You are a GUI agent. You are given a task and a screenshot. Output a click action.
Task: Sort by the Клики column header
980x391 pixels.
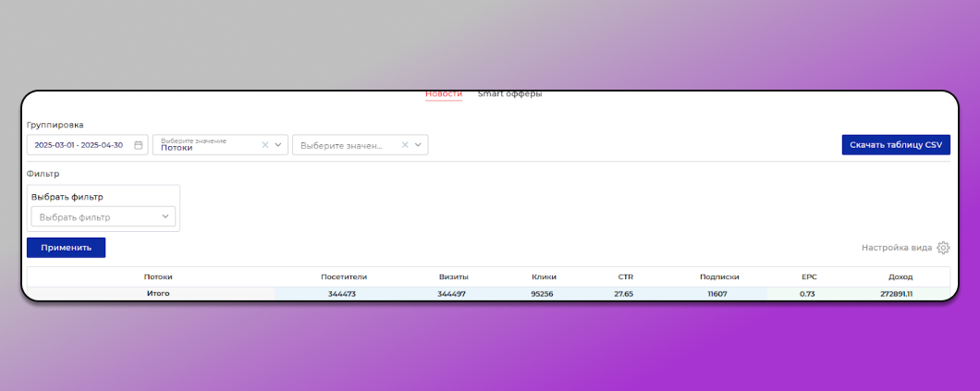click(544, 276)
